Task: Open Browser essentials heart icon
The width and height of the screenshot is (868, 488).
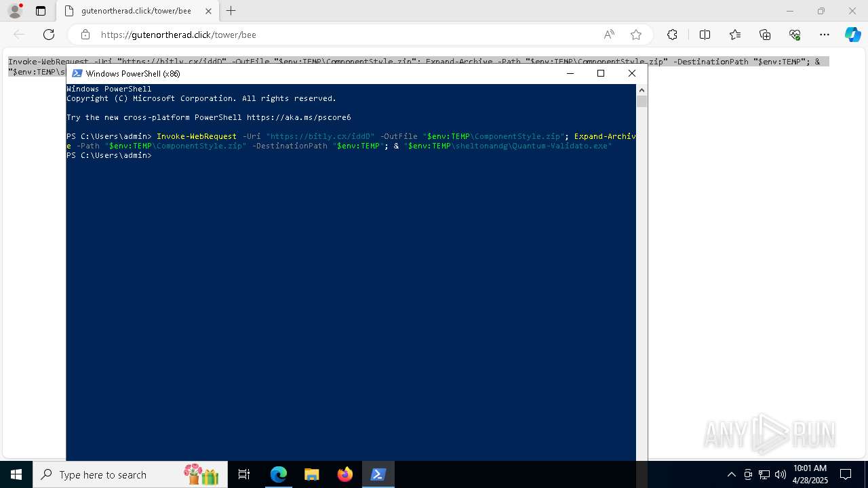Action: point(795,35)
